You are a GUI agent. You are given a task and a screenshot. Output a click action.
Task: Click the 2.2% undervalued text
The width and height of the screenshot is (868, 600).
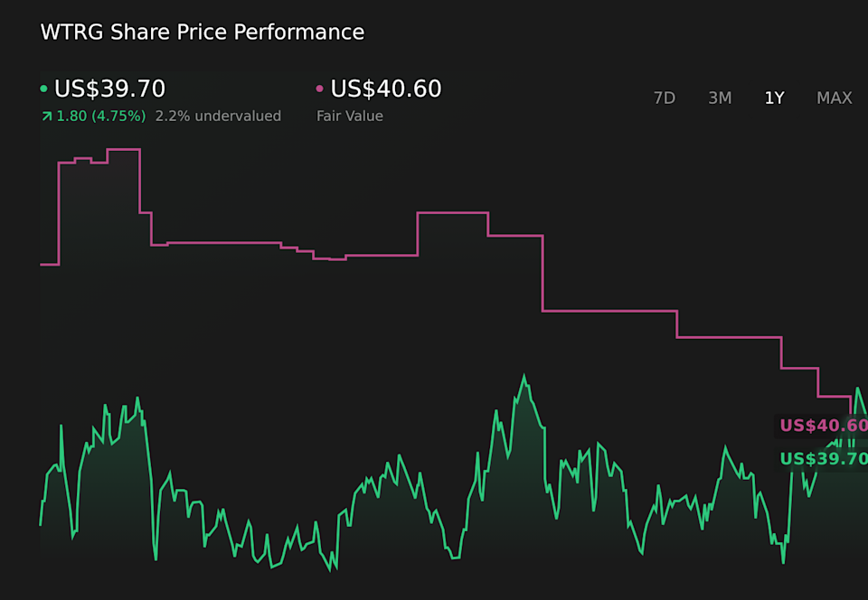[x=218, y=117]
